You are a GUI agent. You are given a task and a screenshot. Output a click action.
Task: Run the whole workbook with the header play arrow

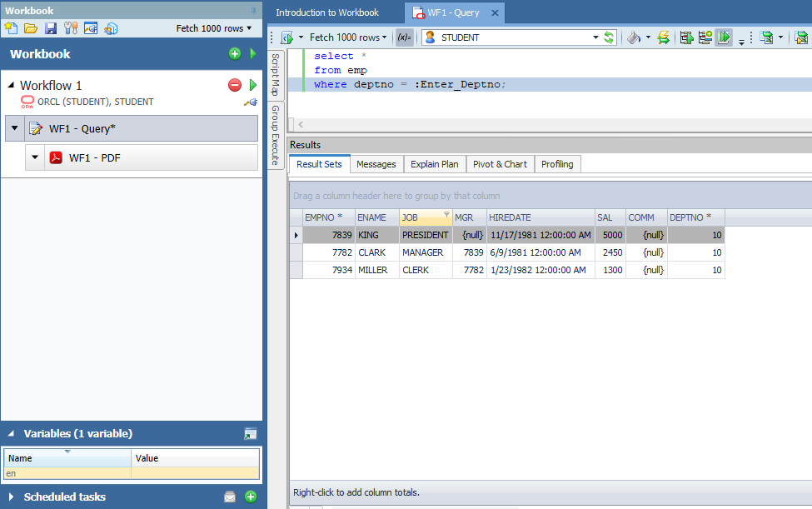(x=252, y=53)
